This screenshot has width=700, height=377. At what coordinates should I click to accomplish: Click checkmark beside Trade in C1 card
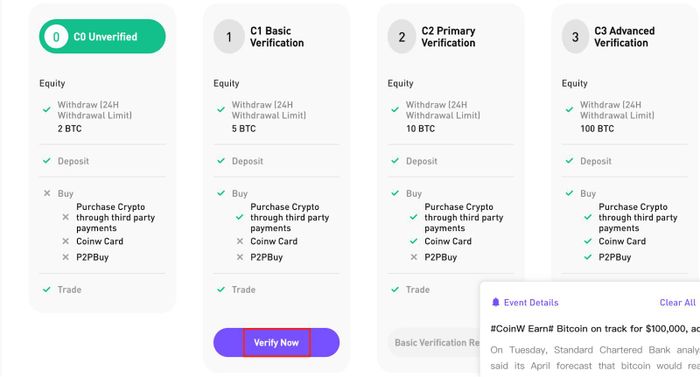[221, 289]
